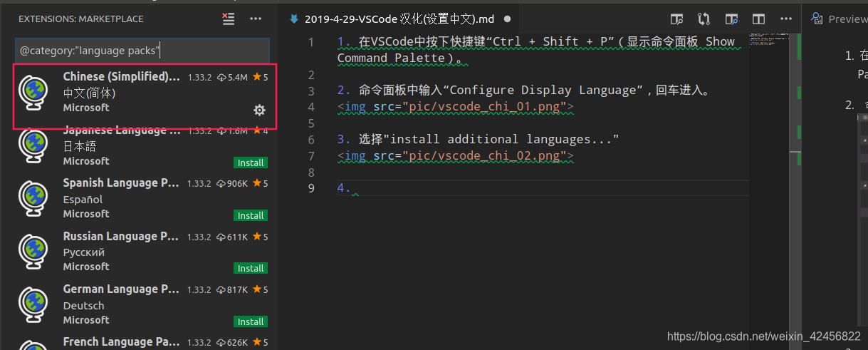Click line number 3 in editor gutter
This screenshot has height=350, width=868.
310,91
